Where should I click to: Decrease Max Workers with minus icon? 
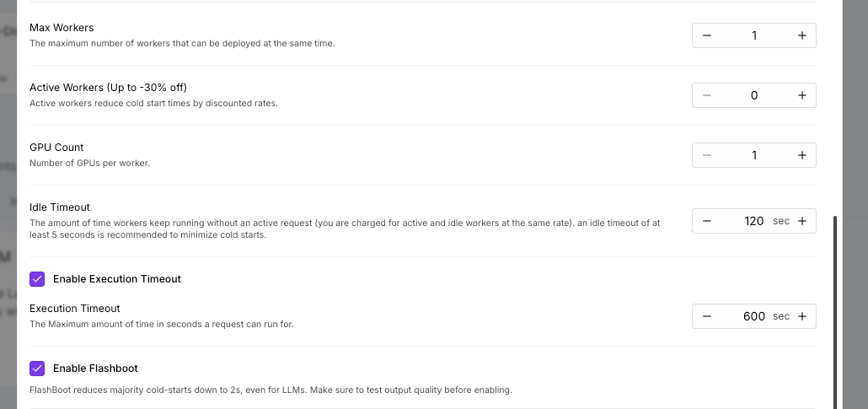(707, 35)
